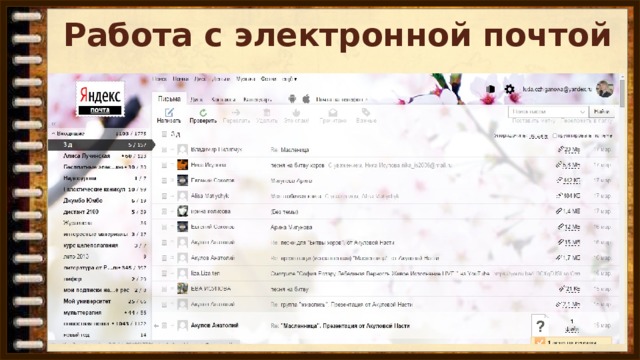640x360 pixels.
Task: Check the Re: Масленица message checkbox
Action: (x=164, y=150)
